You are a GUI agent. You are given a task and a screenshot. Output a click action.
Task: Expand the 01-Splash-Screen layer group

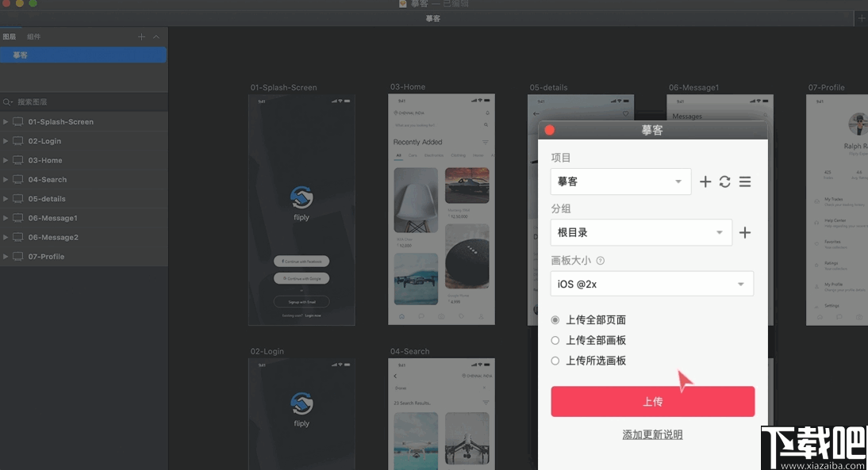click(6, 121)
